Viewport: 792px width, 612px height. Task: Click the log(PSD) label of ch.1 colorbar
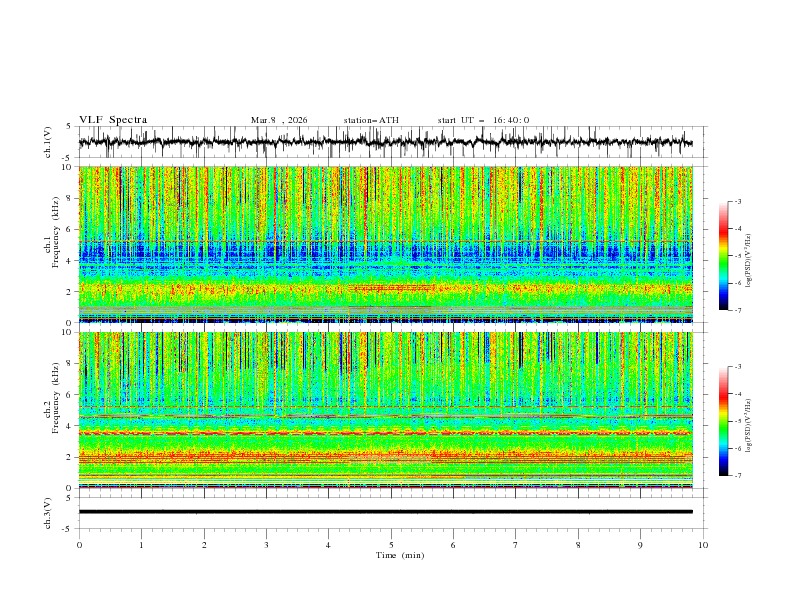click(749, 261)
